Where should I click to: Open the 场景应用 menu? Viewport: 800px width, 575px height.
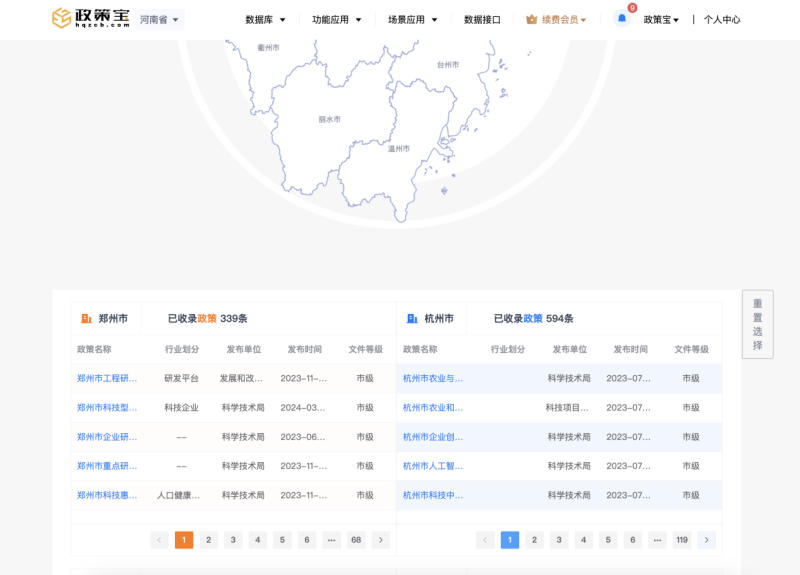(412, 19)
